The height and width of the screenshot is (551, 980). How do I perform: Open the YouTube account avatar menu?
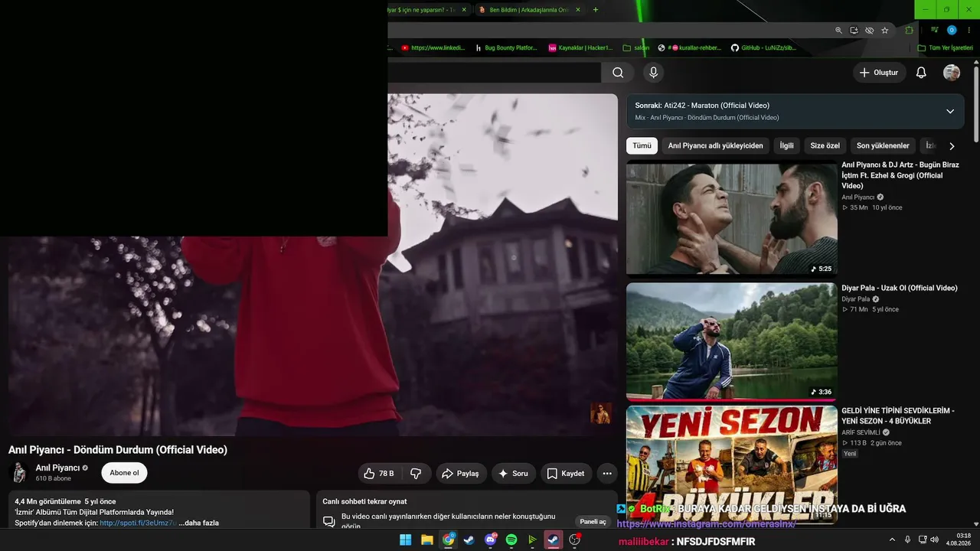[952, 73]
